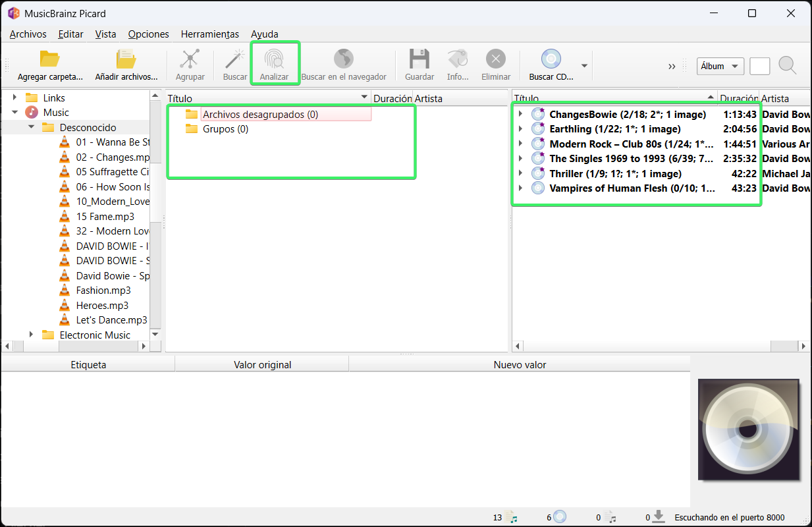Collapse the Desconocido folder
This screenshot has height=527, width=812.
[x=31, y=127]
